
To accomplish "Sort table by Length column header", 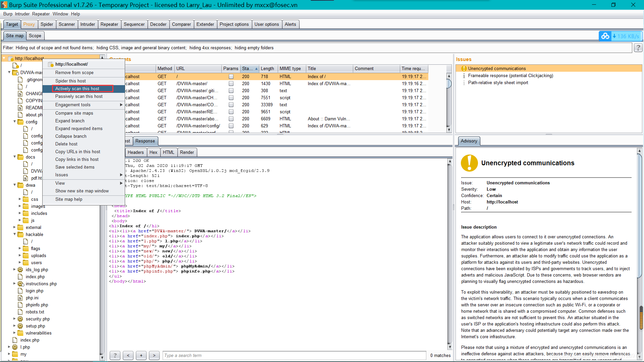I will coord(269,68).
